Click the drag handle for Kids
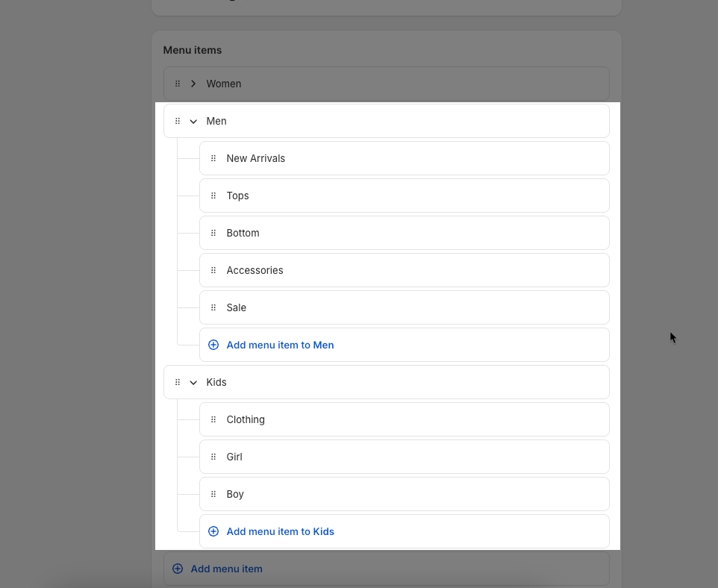This screenshot has width=718, height=588. point(178,382)
